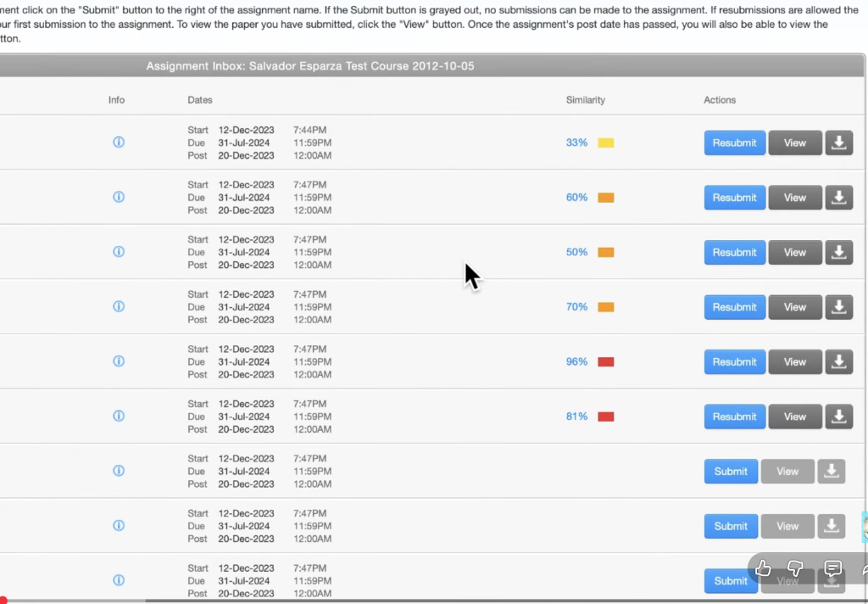The width and height of the screenshot is (868, 604).
Task: Click Resubmit in the 81% similarity row
Action: 735,417
